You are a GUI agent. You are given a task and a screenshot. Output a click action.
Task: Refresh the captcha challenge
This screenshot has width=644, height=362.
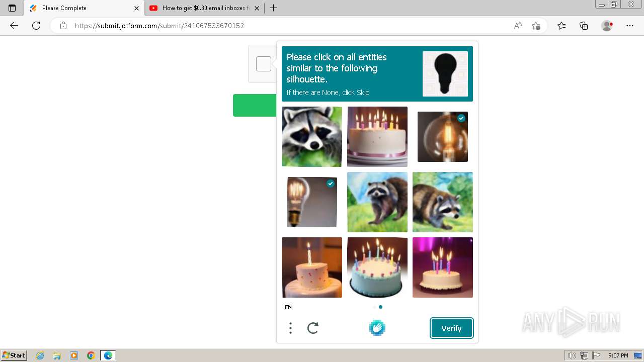313,328
